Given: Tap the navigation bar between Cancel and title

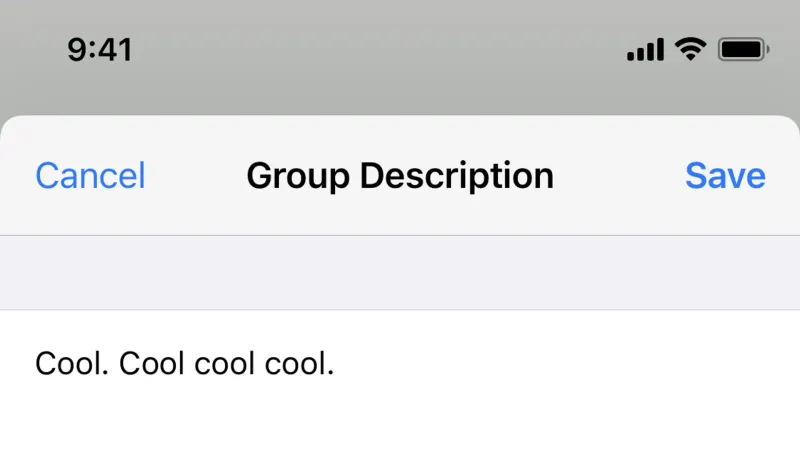Looking at the screenshot, I should coord(196,176).
